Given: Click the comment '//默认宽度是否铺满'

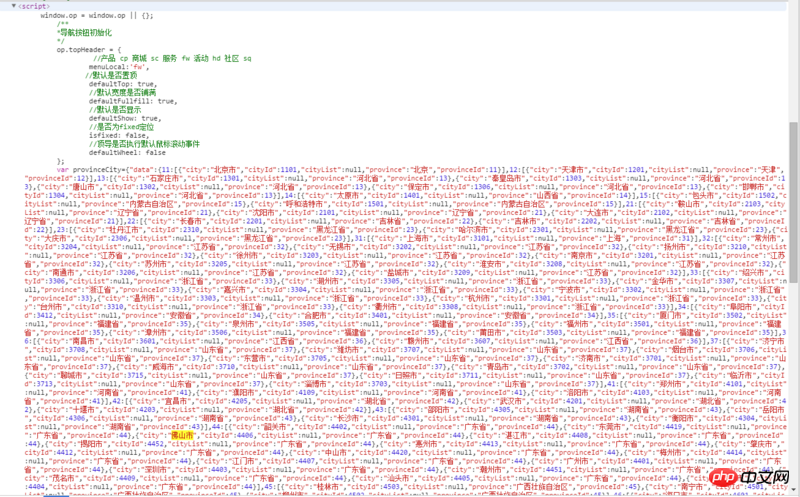Looking at the screenshot, I should 122,92.
